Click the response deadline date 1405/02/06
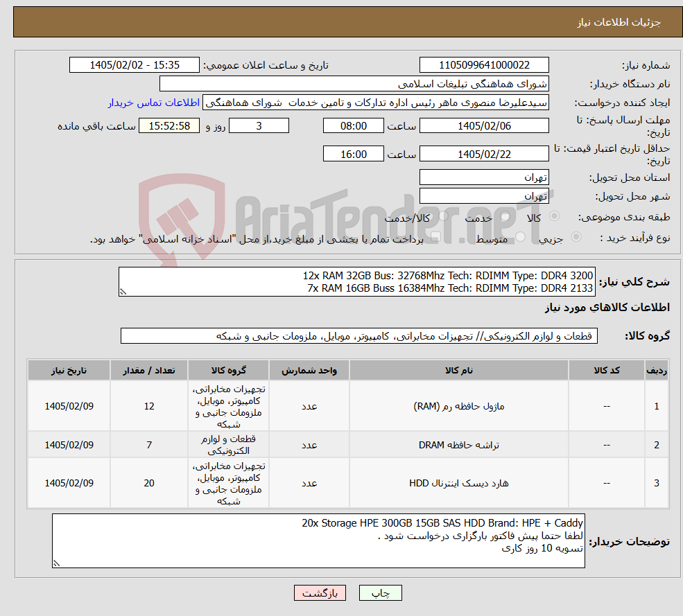Screen dimensions: 683x616 pos(484,126)
